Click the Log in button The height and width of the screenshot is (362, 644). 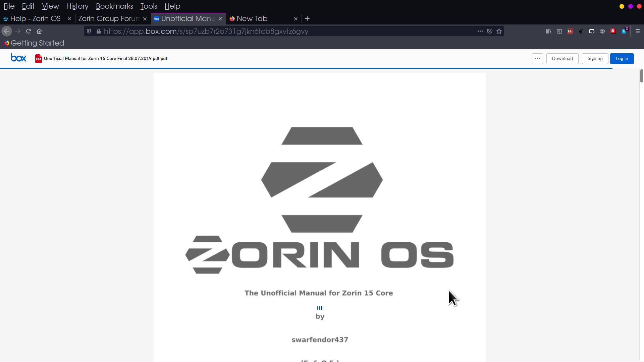coord(622,58)
